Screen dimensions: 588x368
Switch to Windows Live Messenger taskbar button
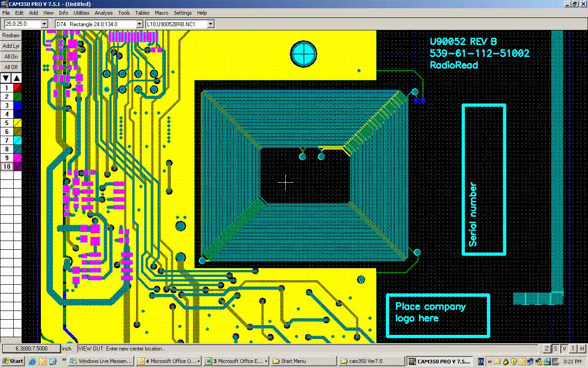(101, 361)
